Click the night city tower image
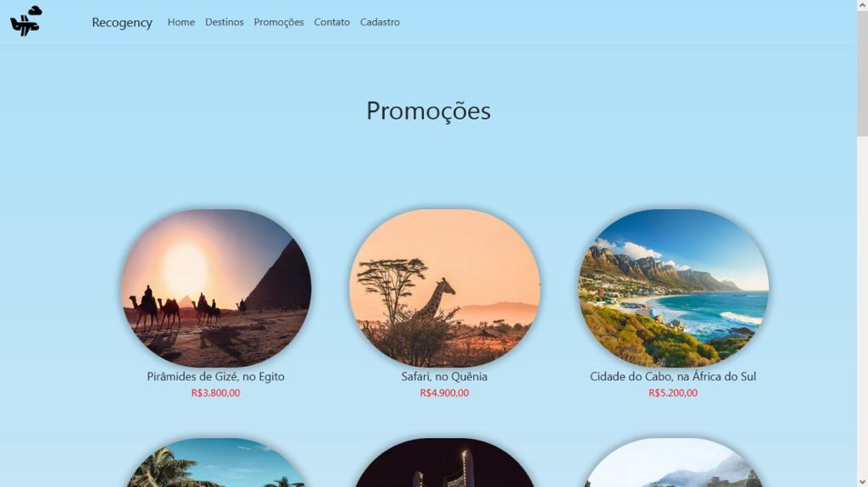This screenshot has width=868, height=487. click(x=444, y=462)
